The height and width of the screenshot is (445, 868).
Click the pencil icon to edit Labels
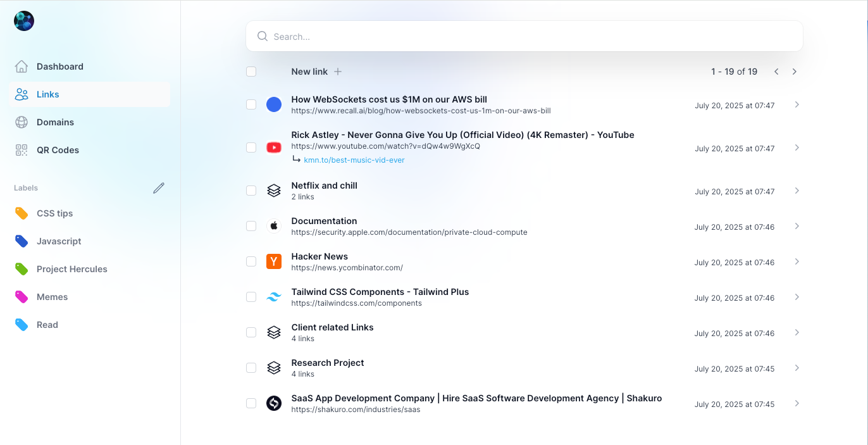point(159,187)
